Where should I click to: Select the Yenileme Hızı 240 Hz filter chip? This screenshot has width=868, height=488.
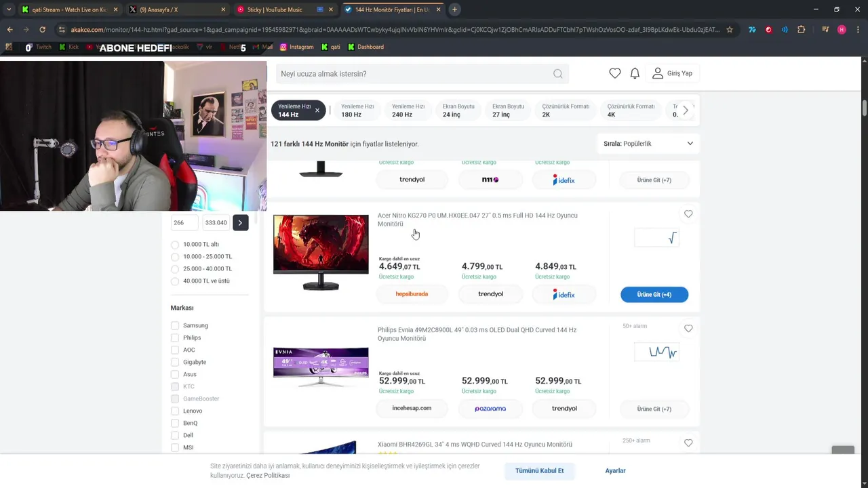(x=408, y=110)
